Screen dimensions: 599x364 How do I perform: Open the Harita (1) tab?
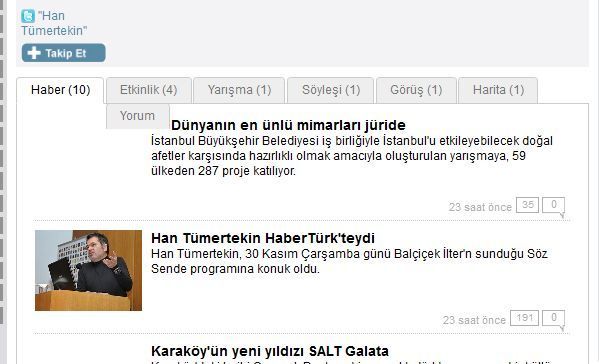coord(498,90)
